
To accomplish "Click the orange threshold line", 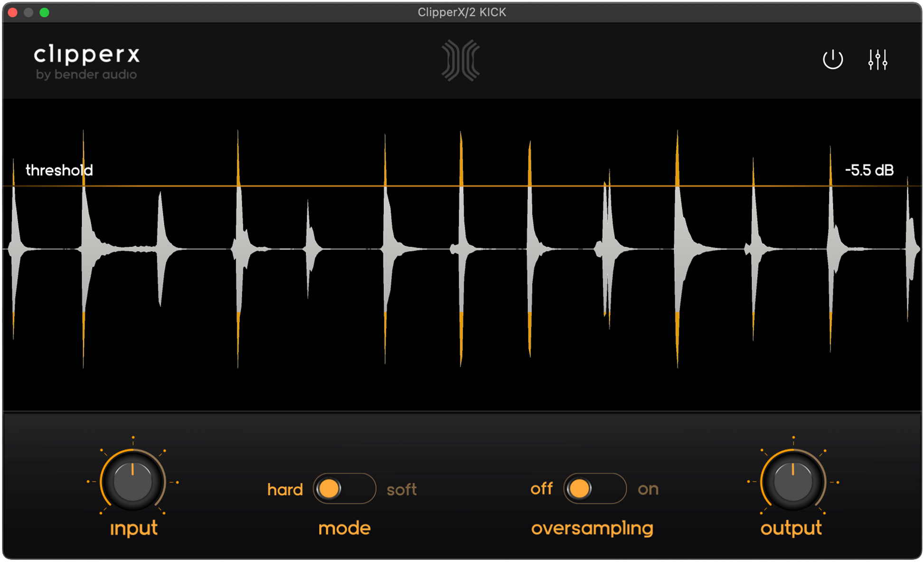I will pos(462,186).
